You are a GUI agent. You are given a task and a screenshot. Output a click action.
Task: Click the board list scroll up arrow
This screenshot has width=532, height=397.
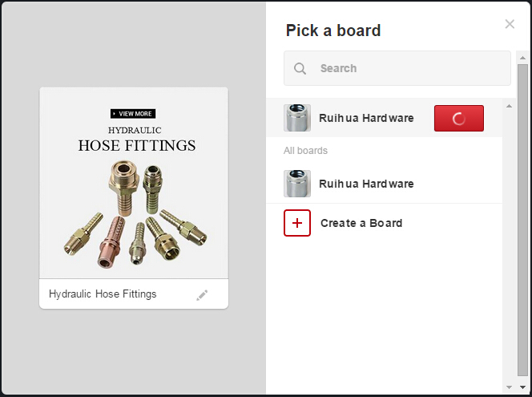[x=510, y=105]
